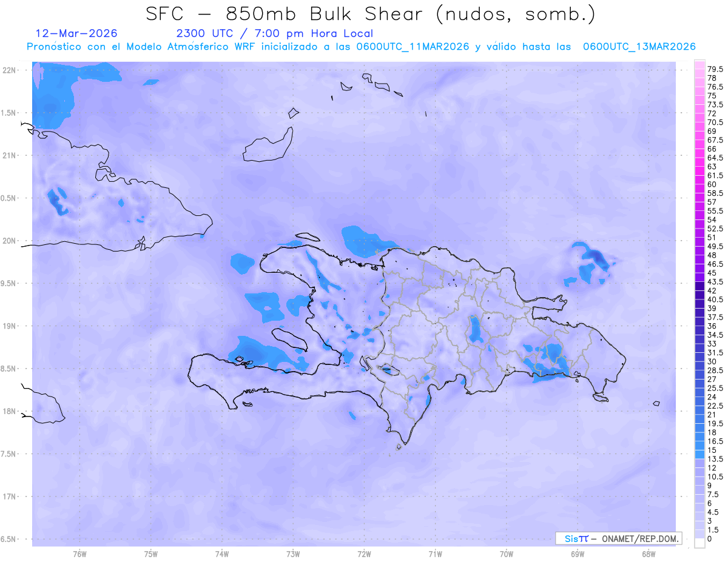Click the '19N' latitude label
Screen dimensions: 728x562
(10, 326)
